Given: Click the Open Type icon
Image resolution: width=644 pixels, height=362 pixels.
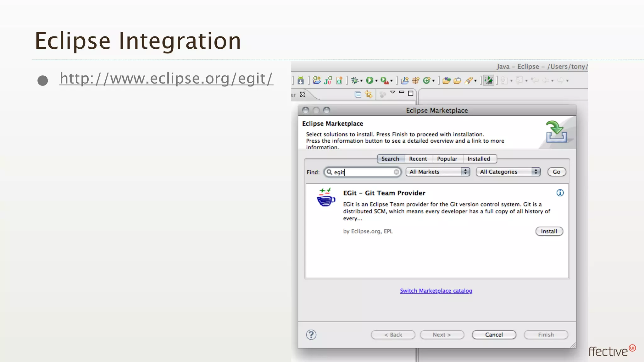Looking at the screenshot, I should tap(447, 80).
